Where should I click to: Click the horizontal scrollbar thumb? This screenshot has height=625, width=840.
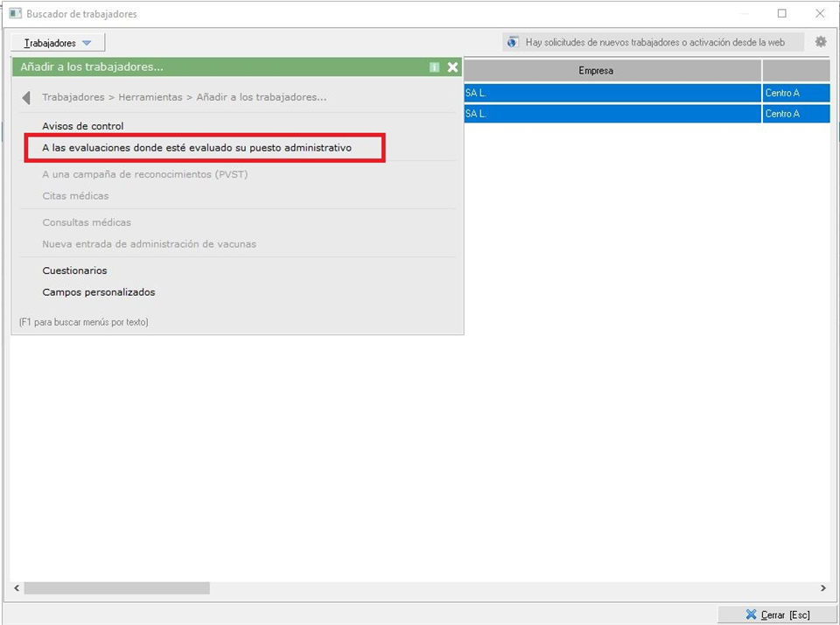[x=116, y=588]
